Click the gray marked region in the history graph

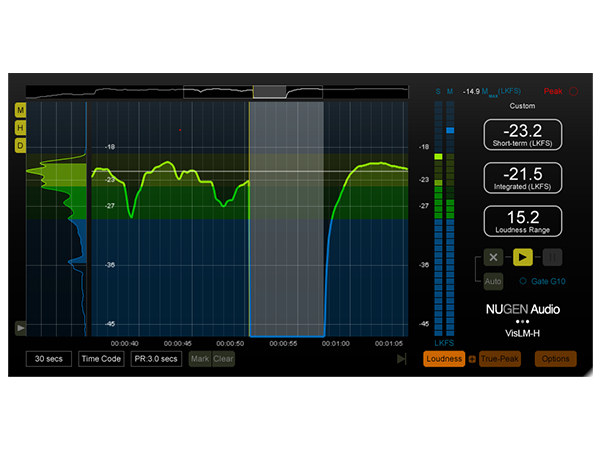(287, 219)
